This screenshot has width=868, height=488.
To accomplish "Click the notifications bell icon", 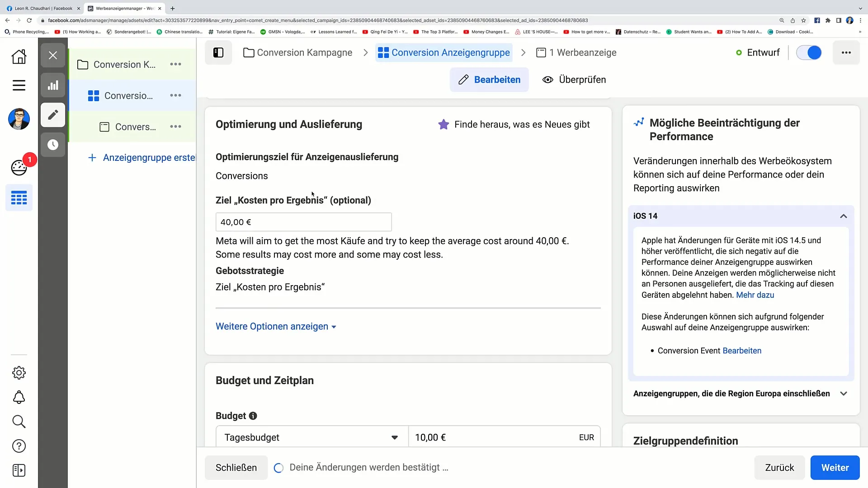I will tap(19, 397).
